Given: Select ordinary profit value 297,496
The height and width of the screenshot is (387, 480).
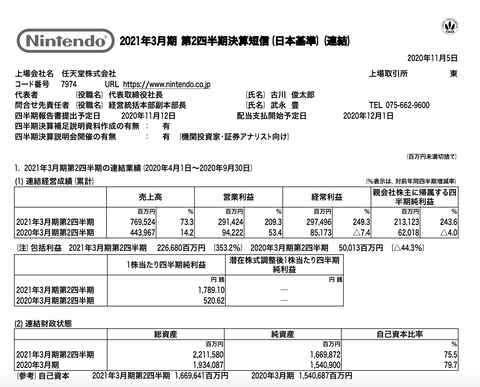Looking at the screenshot, I should [319, 222].
